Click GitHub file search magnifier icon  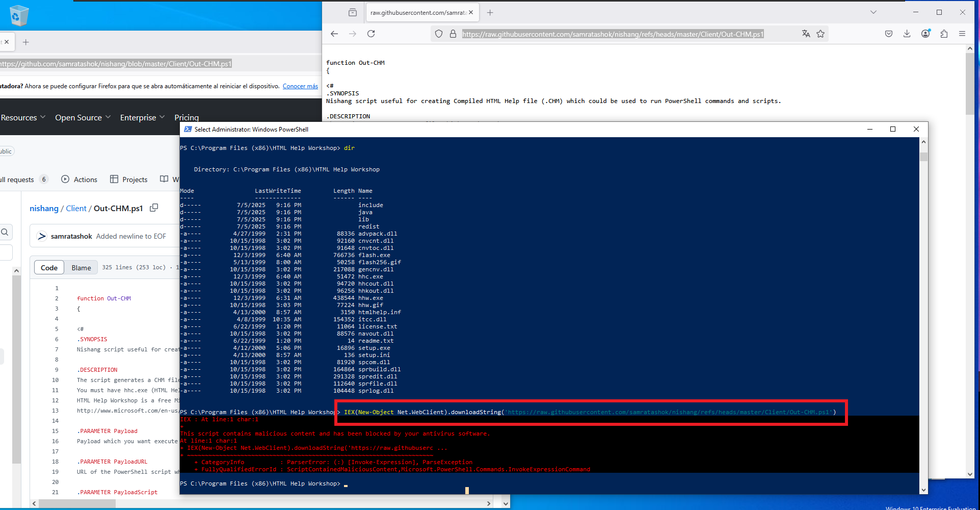tap(5, 232)
